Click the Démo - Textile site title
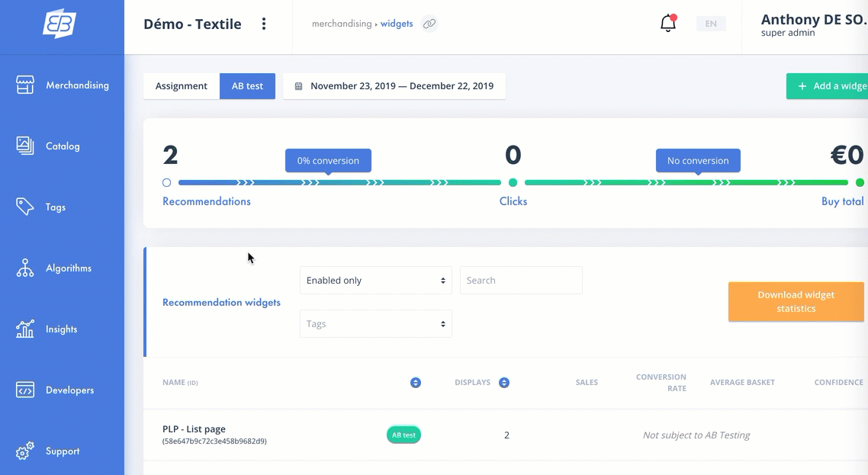The width and height of the screenshot is (868, 475). point(192,24)
